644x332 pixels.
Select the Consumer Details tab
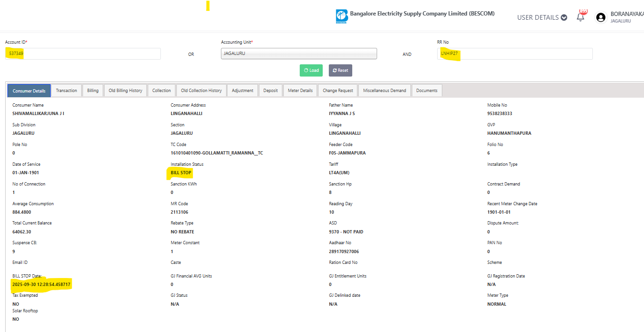click(x=29, y=91)
